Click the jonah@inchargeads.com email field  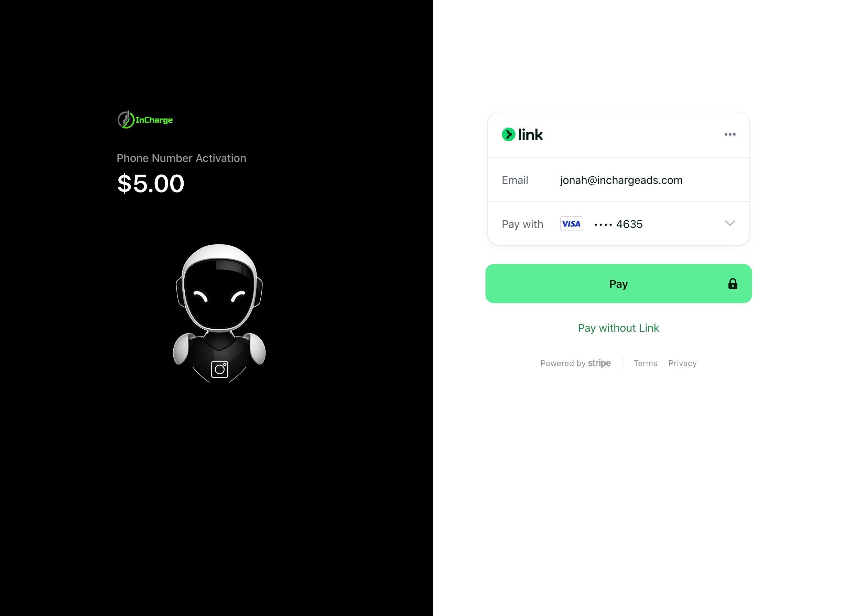coord(621,180)
